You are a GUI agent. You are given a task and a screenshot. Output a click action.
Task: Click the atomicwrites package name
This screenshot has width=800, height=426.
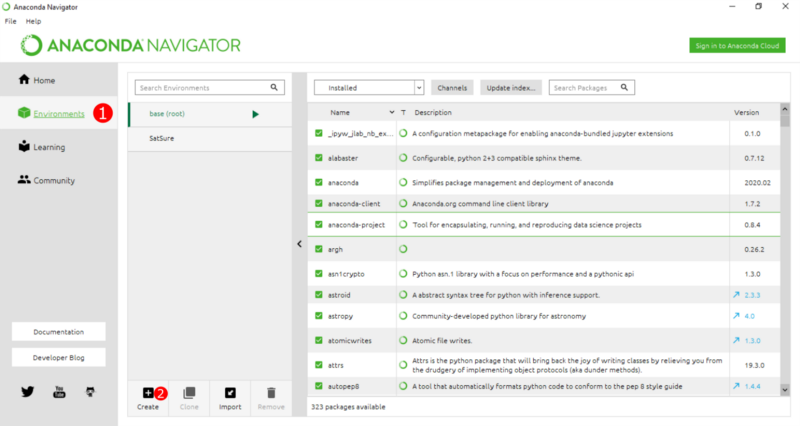click(349, 340)
